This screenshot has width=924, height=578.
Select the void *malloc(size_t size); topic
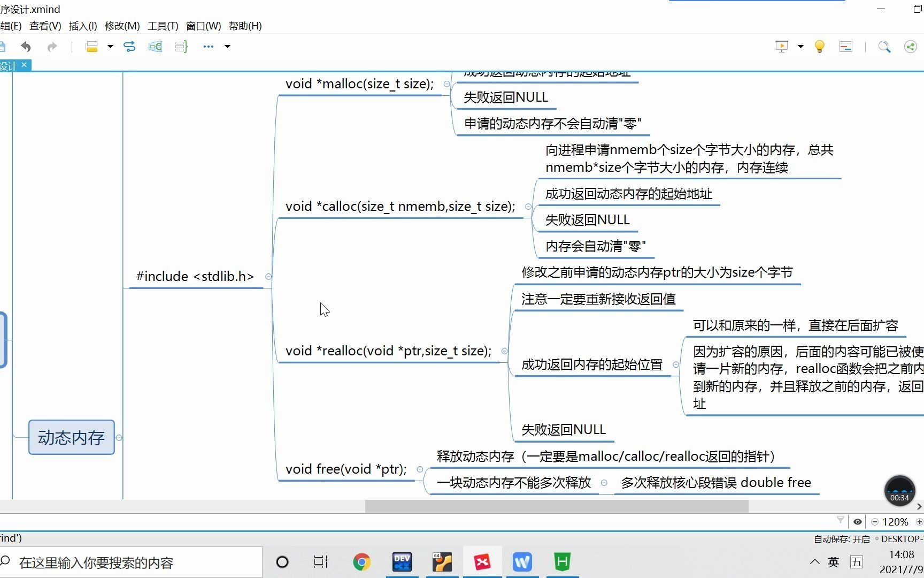(360, 84)
